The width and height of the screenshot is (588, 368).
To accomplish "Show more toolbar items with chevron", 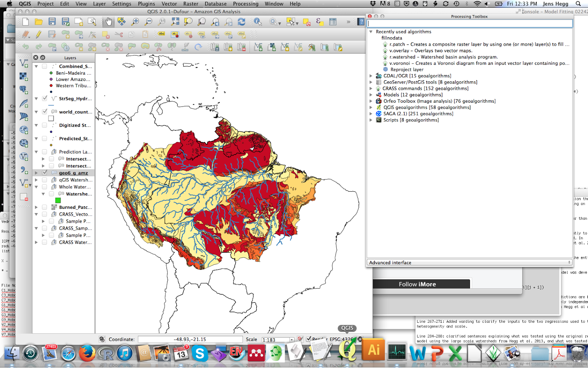I will pyautogui.click(x=348, y=22).
